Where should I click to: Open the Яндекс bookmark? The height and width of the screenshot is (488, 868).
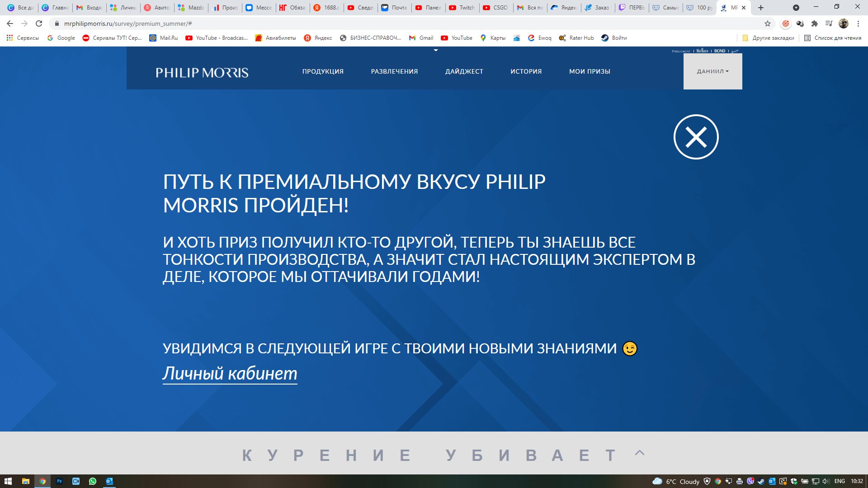[x=318, y=38]
